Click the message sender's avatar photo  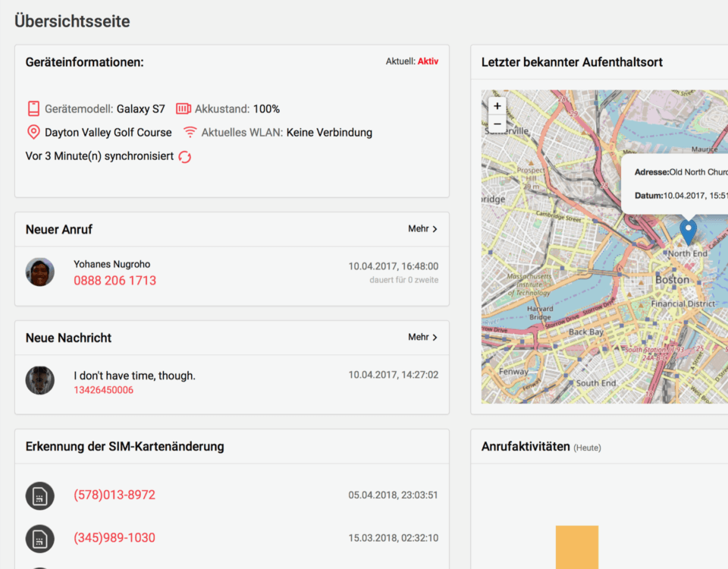[40, 380]
